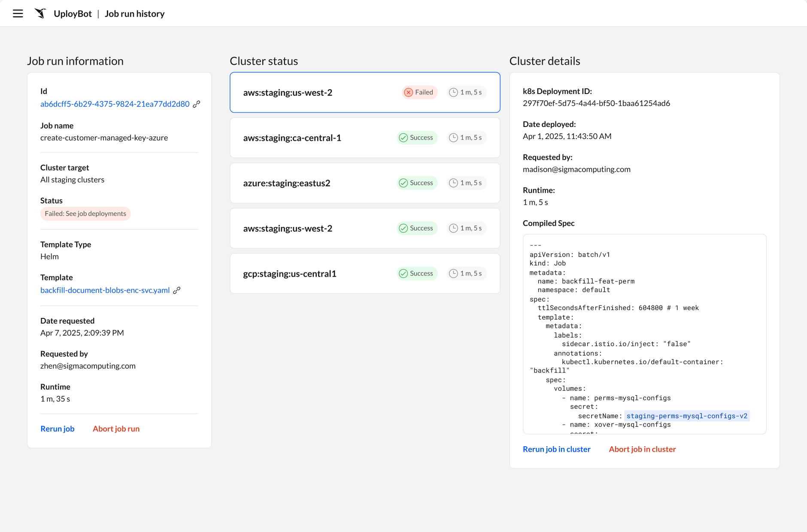
Task: Click the UployBot bird logo
Action: (40, 14)
